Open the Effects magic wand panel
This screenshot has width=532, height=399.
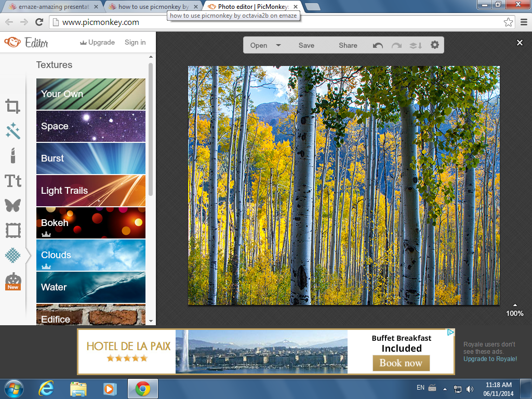(x=12, y=131)
